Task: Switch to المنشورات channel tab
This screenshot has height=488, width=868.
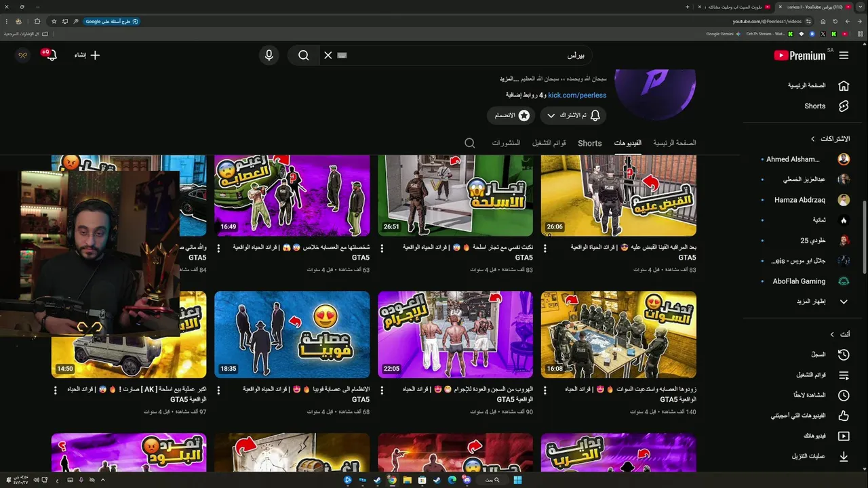Action: (506, 143)
